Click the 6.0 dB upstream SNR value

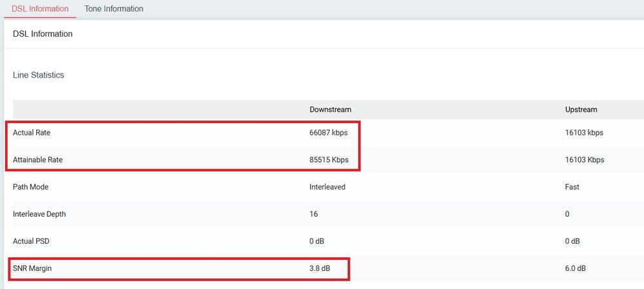[x=576, y=268]
